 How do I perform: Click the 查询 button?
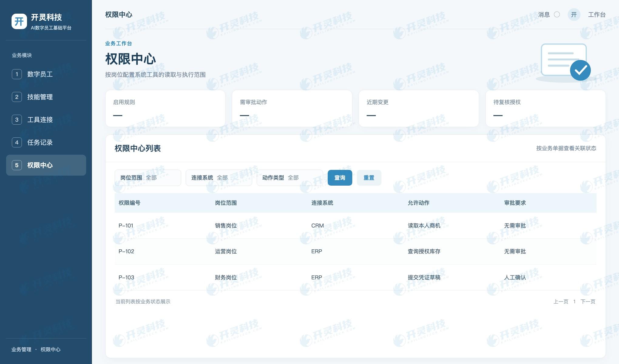[x=340, y=178]
